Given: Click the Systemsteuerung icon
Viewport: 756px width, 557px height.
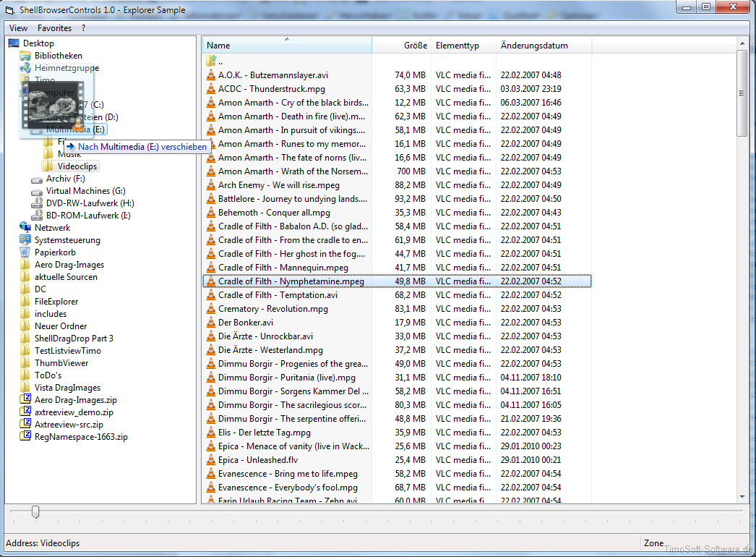Looking at the screenshot, I should [x=25, y=240].
